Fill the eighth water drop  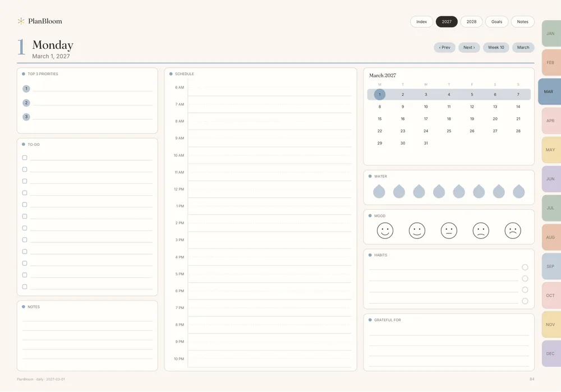click(x=519, y=191)
